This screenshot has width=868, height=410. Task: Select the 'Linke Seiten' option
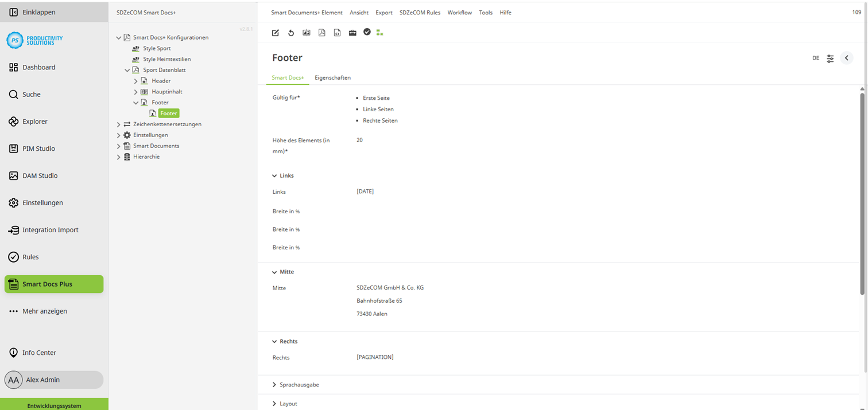pyautogui.click(x=378, y=109)
